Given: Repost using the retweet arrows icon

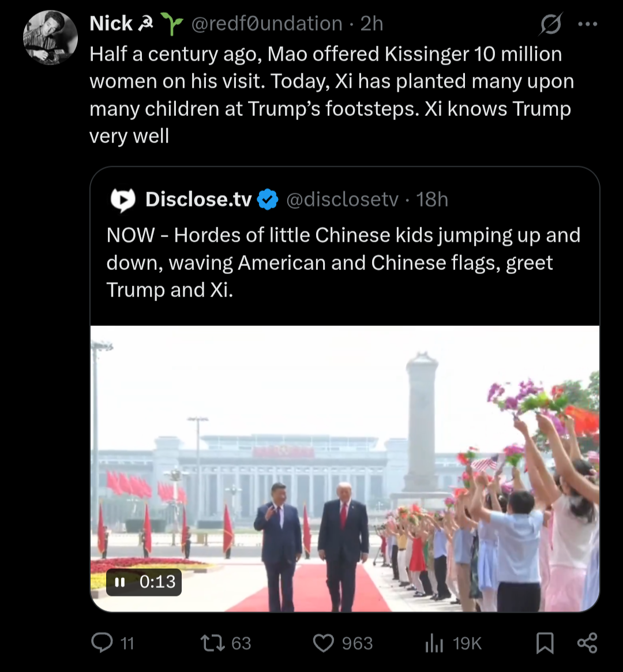Looking at the screenshot, I should [x=212, y=643].
